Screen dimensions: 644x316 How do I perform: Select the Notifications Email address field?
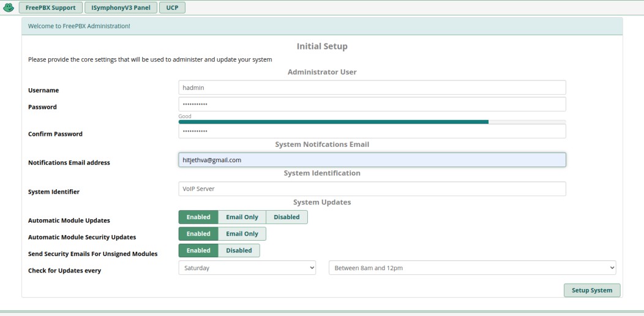pyautogui.click(x=372, y=160)
